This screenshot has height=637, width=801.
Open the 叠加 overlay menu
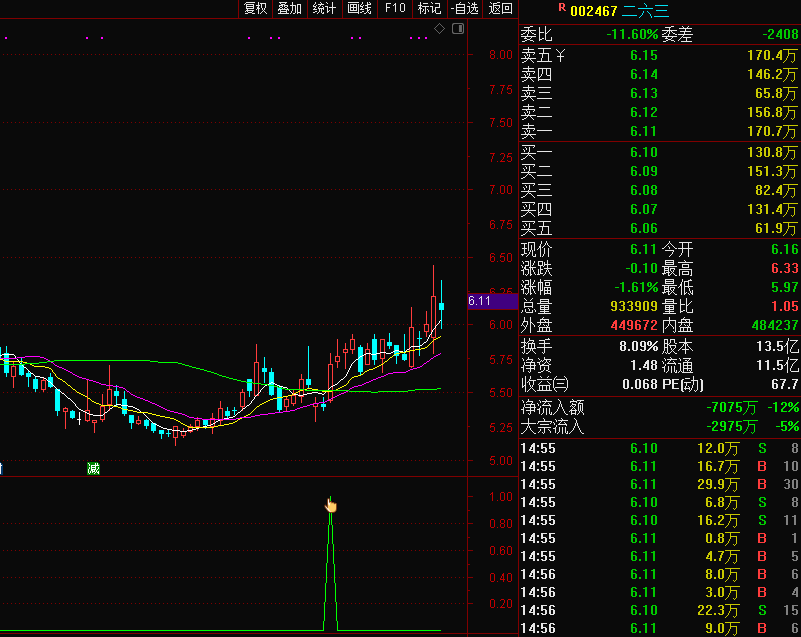(290, 8)
